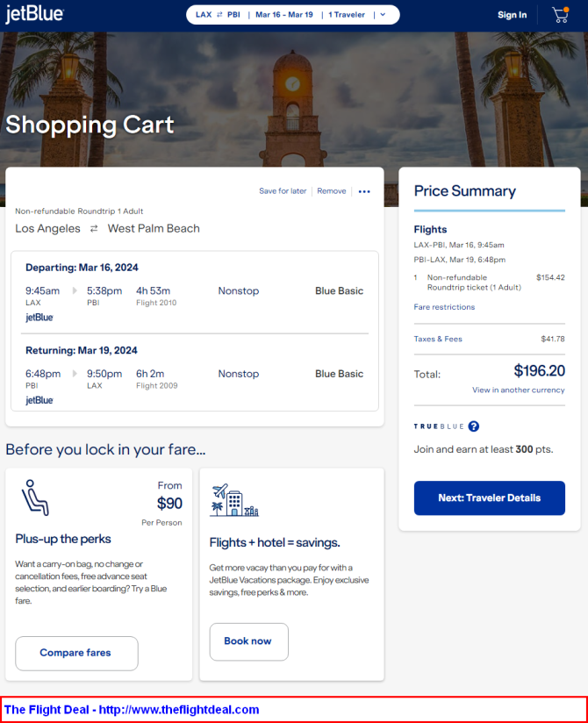588x723 pixels.
Task: Open the 1 Traveler selector
Action: [348, 15]
